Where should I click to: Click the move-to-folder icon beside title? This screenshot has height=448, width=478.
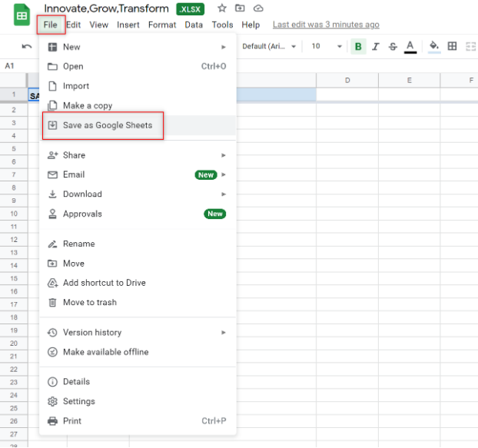coord(240,8)
